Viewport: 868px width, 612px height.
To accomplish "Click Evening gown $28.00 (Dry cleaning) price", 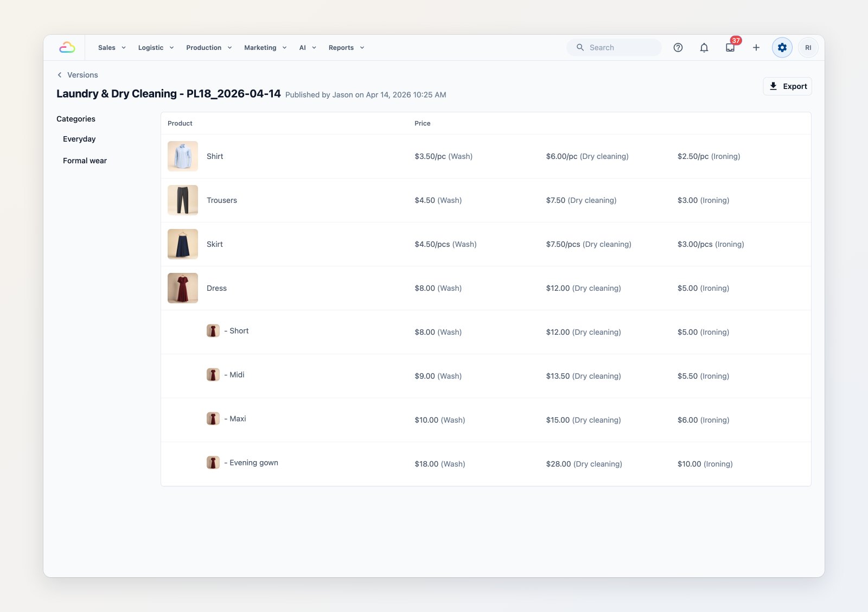I will click(584, 464).
